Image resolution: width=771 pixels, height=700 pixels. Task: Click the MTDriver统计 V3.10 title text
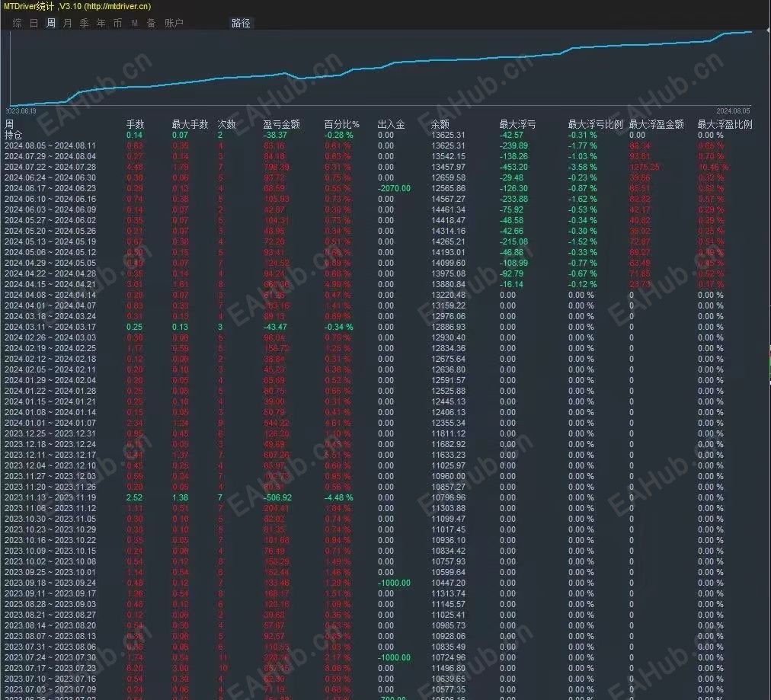coord(77,6)
